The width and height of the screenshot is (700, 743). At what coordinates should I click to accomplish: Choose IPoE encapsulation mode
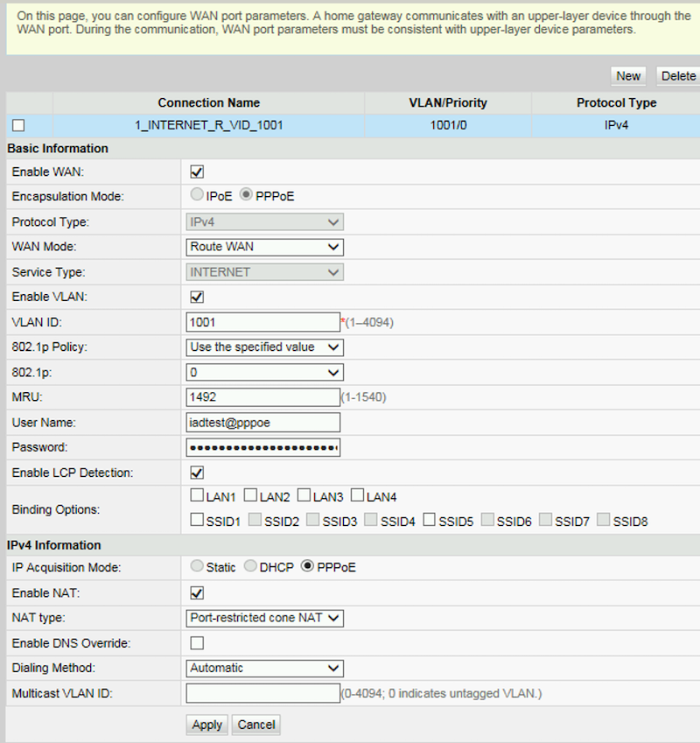(197, 194)
